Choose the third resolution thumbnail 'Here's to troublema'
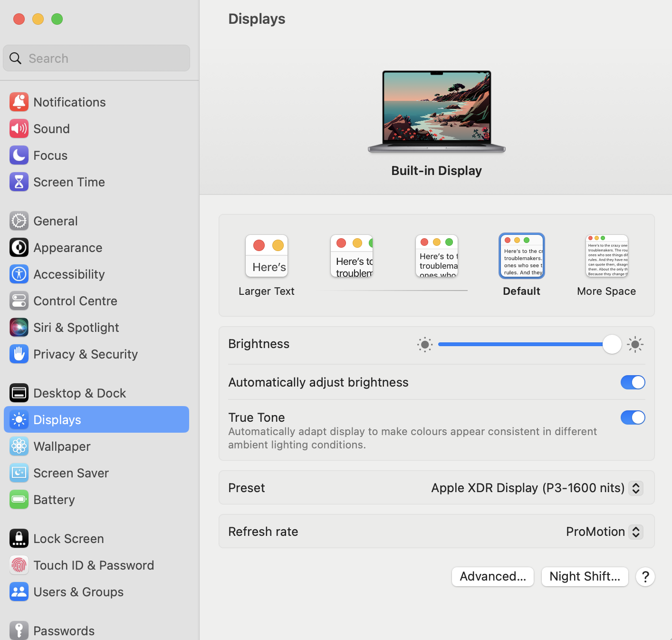Screen dimensions: 672x640 pos(437,256)
